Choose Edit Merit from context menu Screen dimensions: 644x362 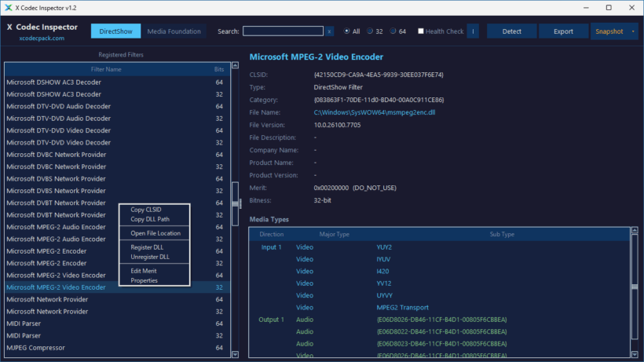144,271
